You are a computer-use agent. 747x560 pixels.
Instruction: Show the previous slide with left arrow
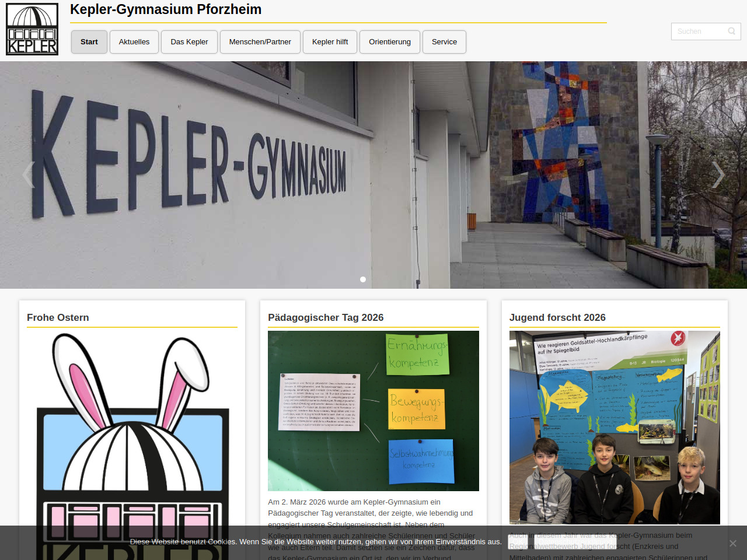[27, 174]
